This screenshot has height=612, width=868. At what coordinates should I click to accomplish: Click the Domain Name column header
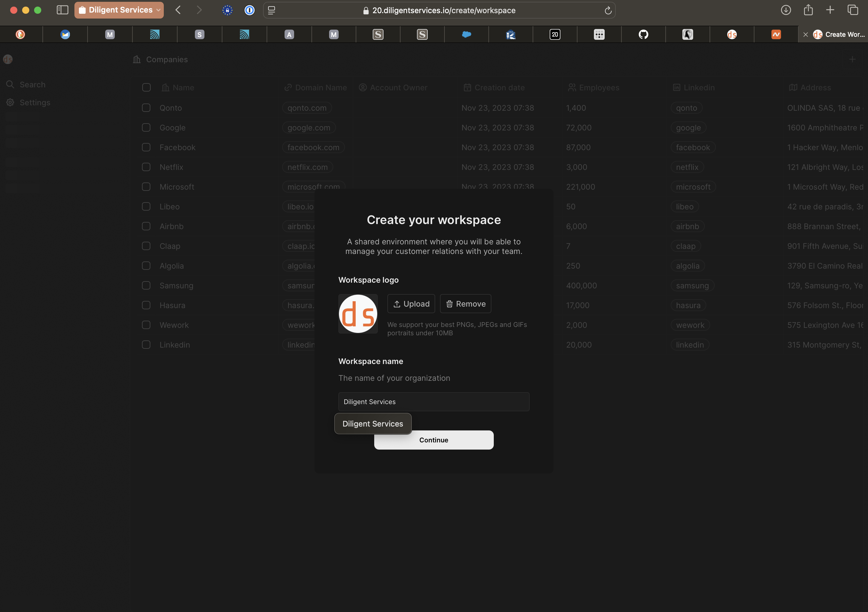coord(315,87)
